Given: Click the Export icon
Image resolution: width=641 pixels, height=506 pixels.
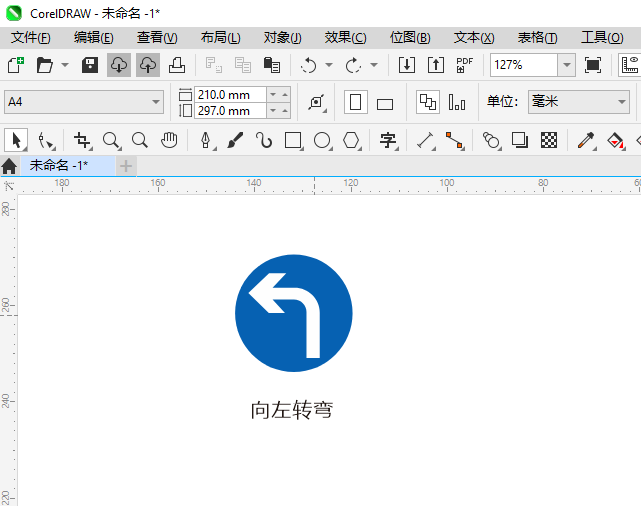Looking at the screenshot, I should 436,65.
